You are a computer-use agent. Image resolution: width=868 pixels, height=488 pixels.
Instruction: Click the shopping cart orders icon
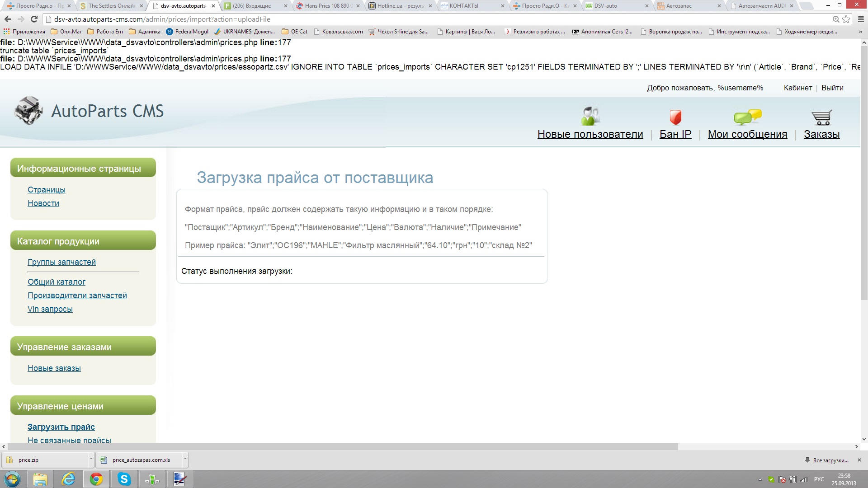(x=821, y=117)
